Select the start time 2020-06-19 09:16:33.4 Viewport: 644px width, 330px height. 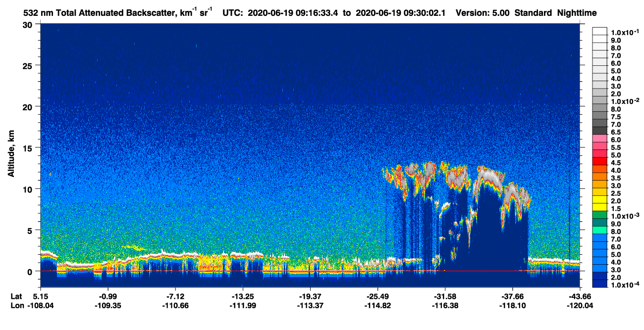pos(294,13)
